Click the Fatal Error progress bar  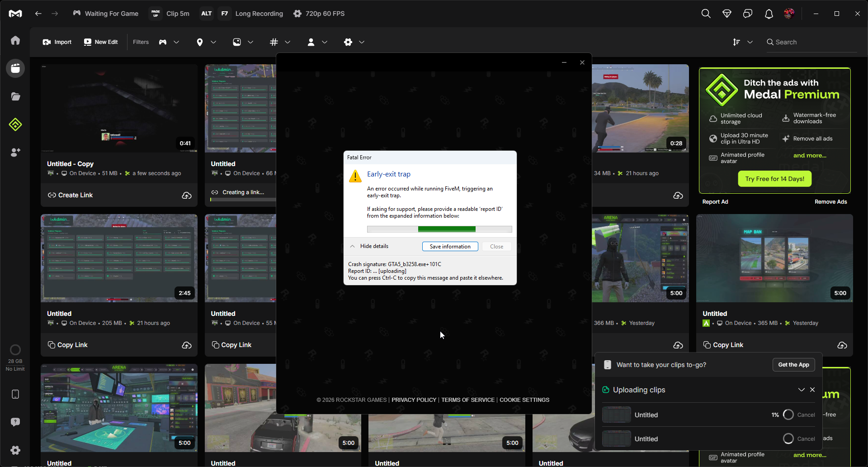439,229
